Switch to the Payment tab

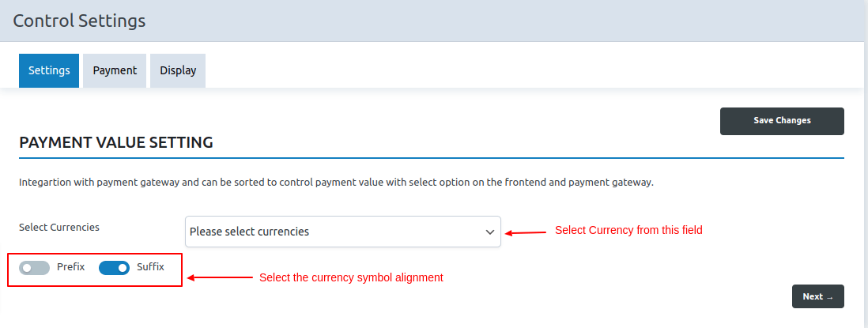(x=115, y=70)
